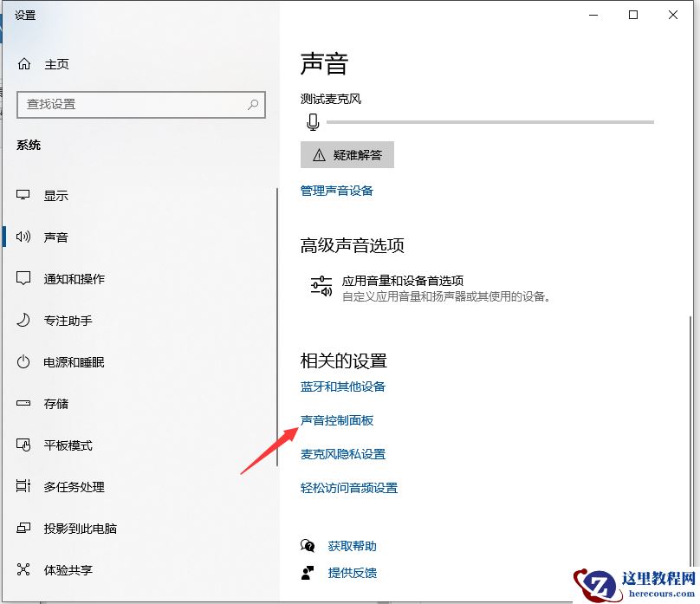The image size is (700, 604).
Task: Click the 专注助手 crescent moon icon
Action: [x=23, y=320]
